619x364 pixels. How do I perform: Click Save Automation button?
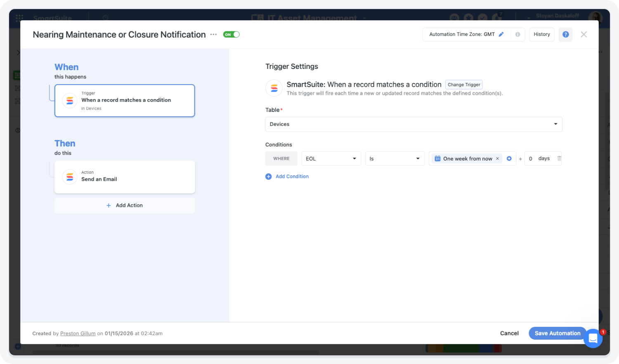(x=558, y=333)
